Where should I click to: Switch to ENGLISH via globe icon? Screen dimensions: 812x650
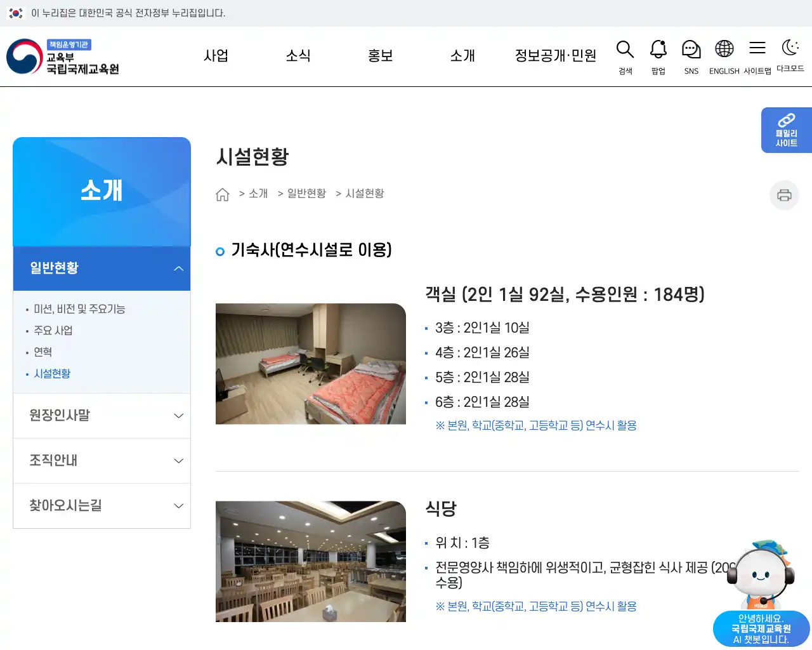(x=724, y=57)
